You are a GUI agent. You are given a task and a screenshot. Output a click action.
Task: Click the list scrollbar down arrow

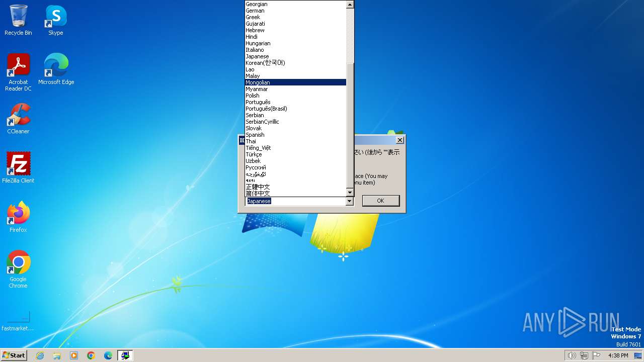[350, 193]
